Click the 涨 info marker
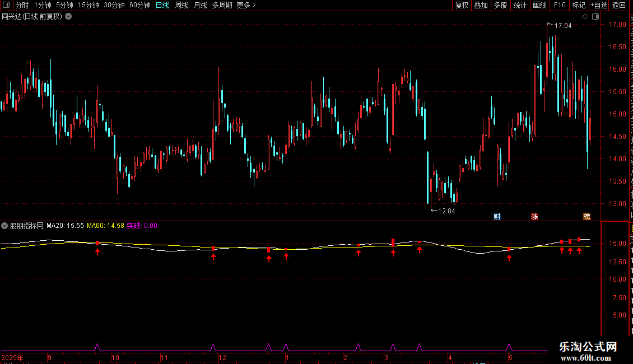Viewport: 633px width, 364px height. (x=534, y=217)
